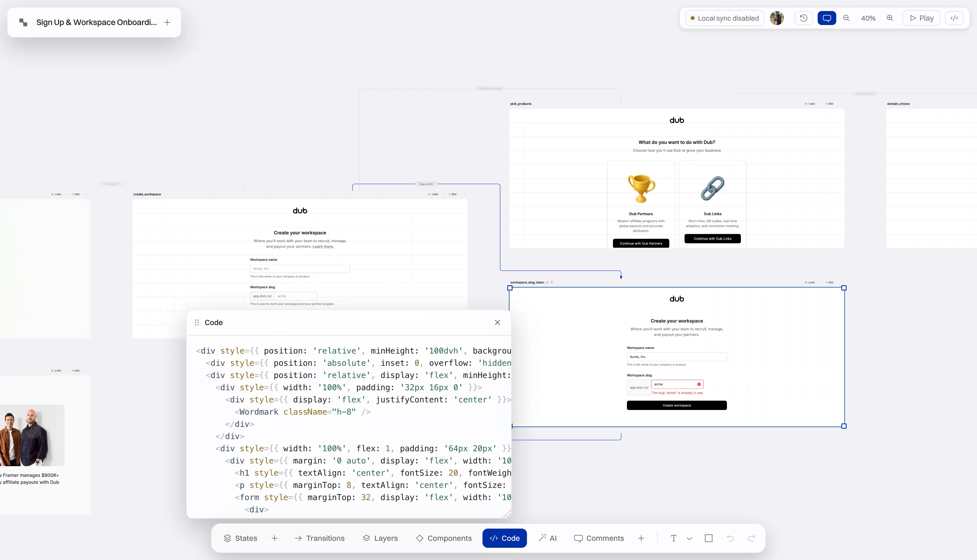Click Continue with Dub Links button
This screenshot has height=560, width=977.
coord(712,238)
